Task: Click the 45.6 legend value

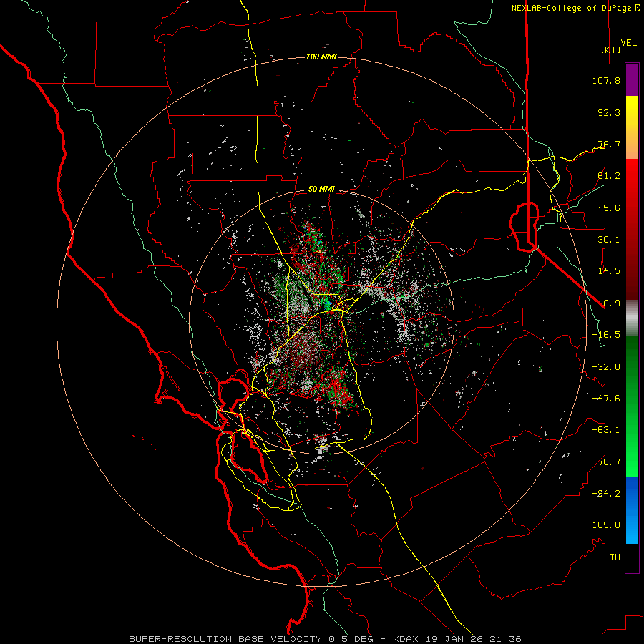Action: pyautogui.click(x=609, y=208)
